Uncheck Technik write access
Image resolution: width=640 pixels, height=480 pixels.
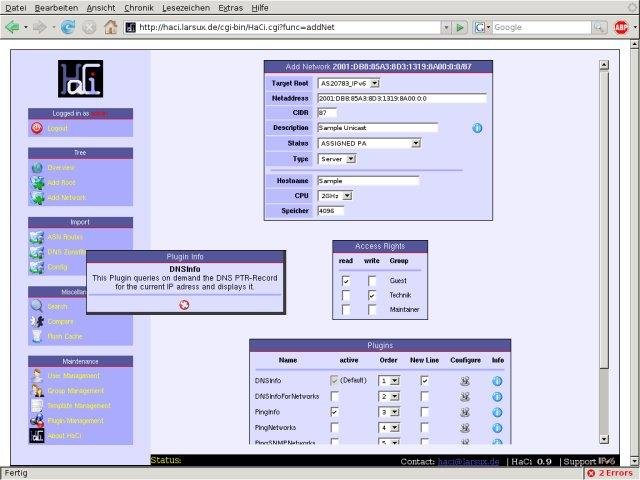(x=371, y=295)
